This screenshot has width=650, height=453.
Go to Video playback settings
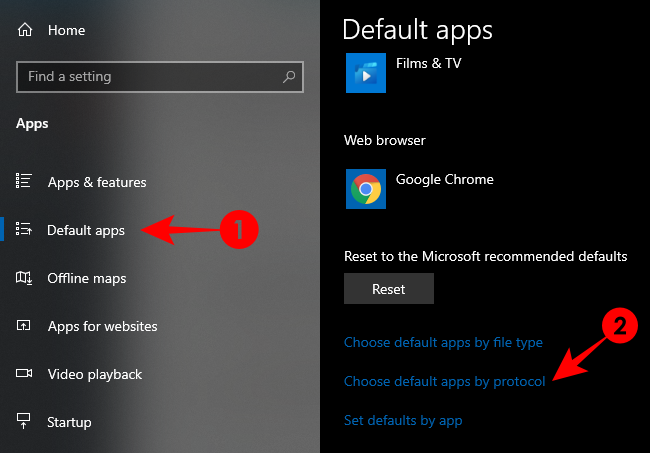pos(95,374)
